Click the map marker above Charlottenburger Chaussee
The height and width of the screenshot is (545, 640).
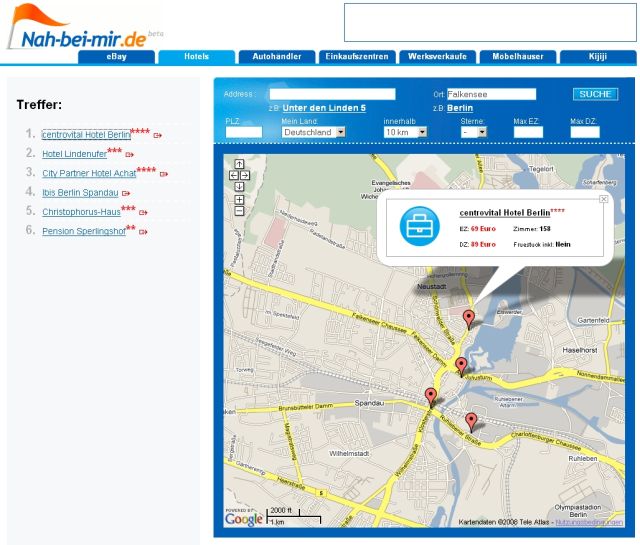tap(471, 422)
